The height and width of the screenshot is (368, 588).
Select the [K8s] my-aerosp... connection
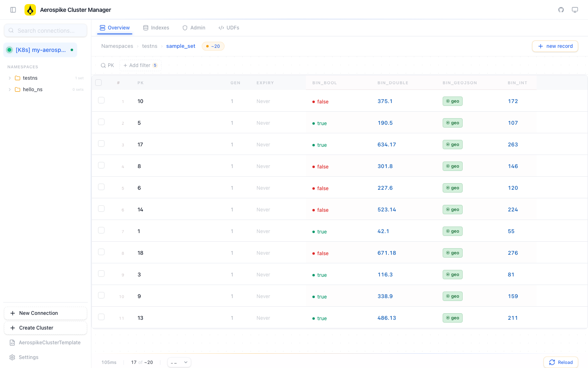[40, 50]
